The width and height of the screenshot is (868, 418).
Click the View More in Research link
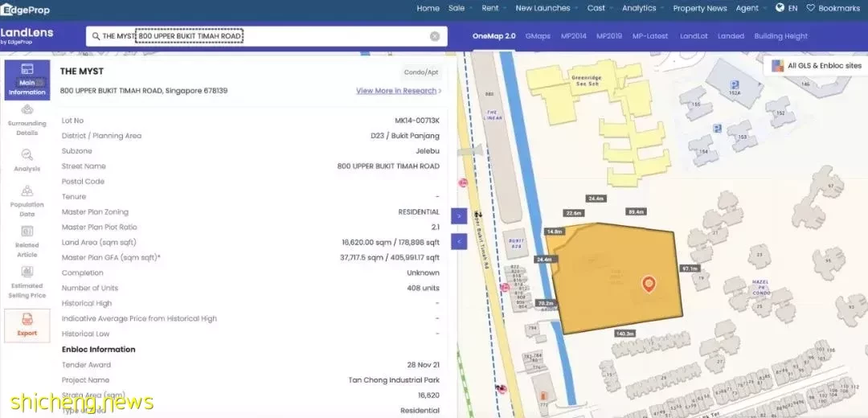(x=399, y=91)
